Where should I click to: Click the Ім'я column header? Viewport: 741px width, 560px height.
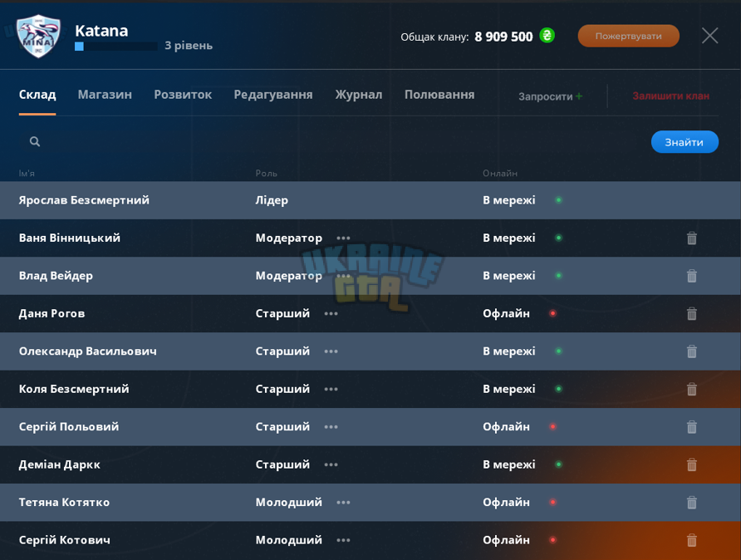(x=27, y=174)
